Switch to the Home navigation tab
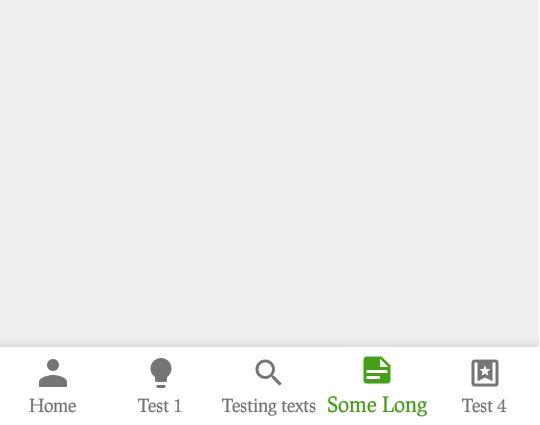This screenshot has height=425, width=540. pos(53,386)
